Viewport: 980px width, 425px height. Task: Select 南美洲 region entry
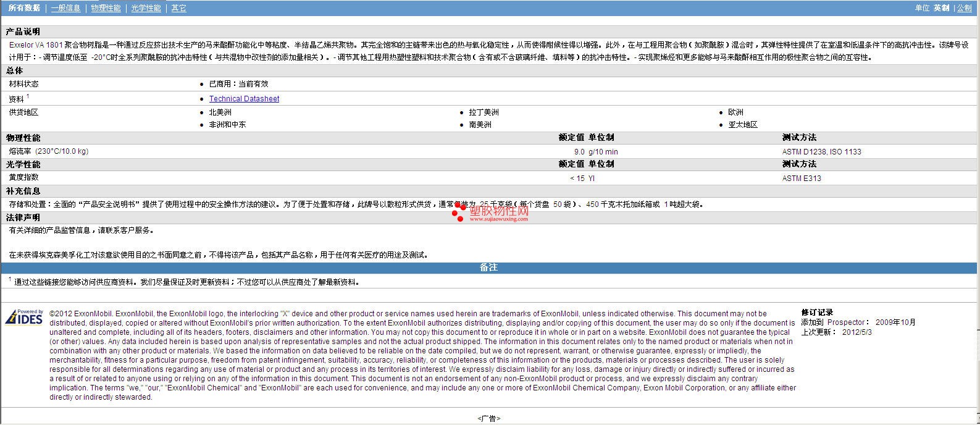click(x=480, y=125)
